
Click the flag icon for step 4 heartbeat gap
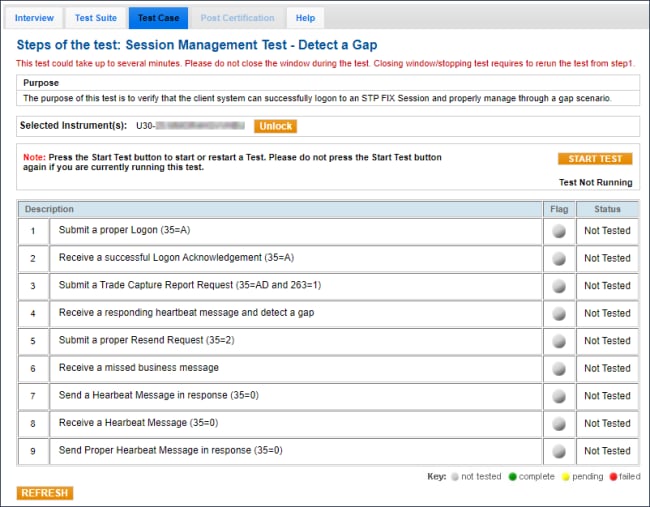coord(558,313)
